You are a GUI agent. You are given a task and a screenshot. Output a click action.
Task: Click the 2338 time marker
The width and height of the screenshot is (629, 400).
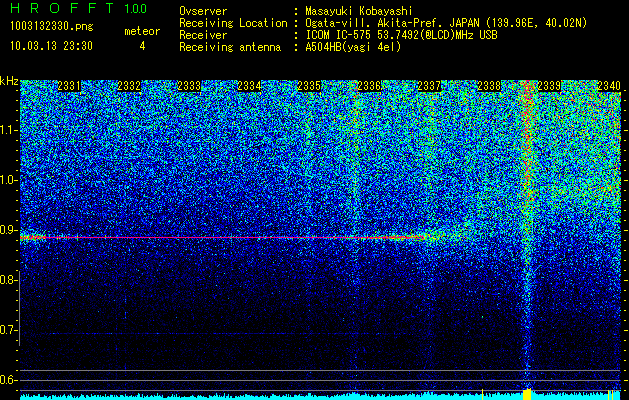(x=489, y=86)
